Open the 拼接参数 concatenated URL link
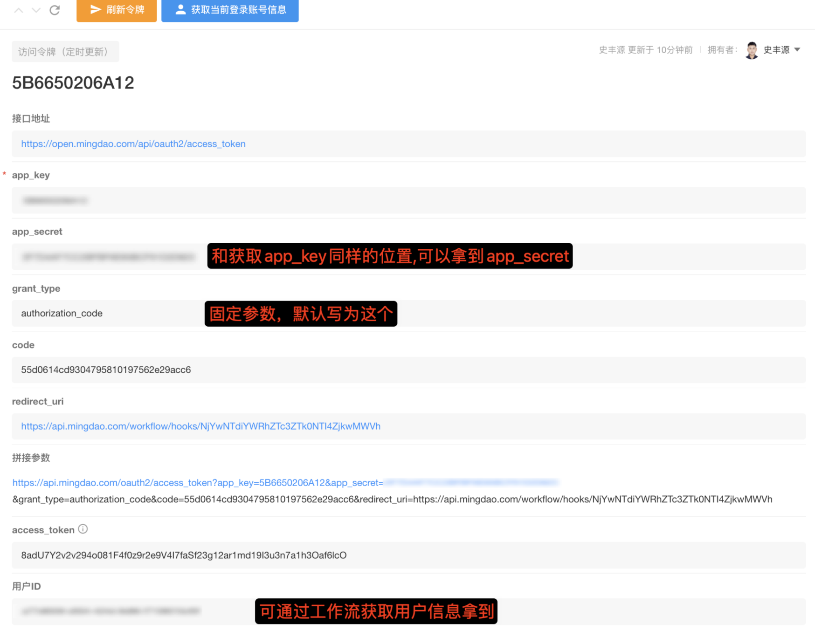 coord(197,483)
